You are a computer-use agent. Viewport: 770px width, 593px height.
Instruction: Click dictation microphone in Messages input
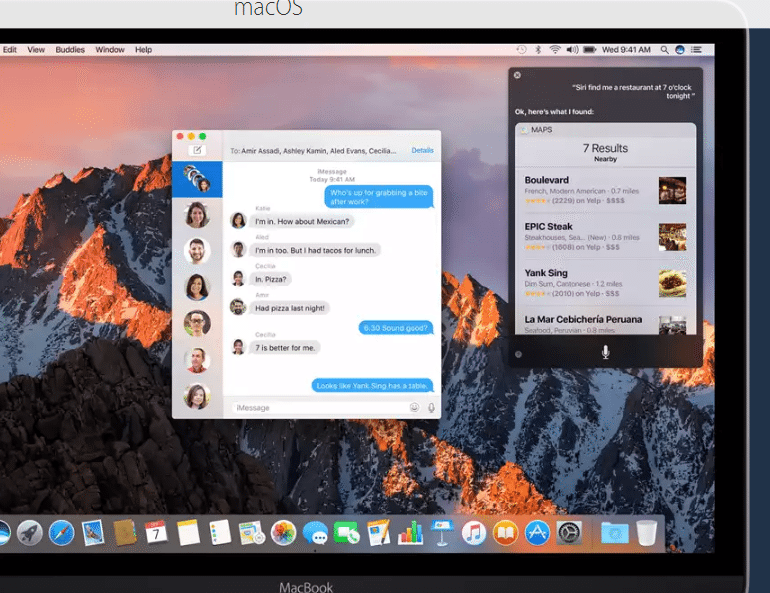431,407
